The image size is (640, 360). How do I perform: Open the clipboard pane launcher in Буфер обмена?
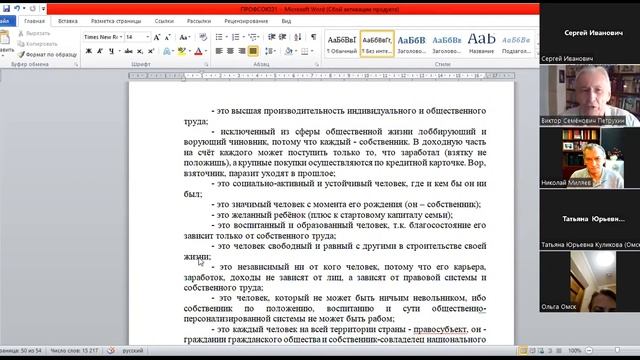pyautogui.click(x=76, y=64)
